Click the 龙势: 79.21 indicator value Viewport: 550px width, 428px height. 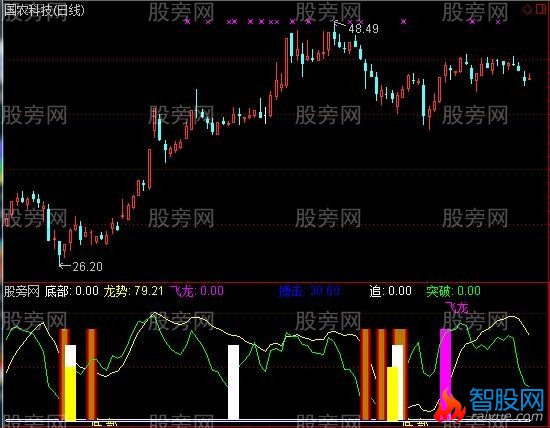tap(133, 291)
